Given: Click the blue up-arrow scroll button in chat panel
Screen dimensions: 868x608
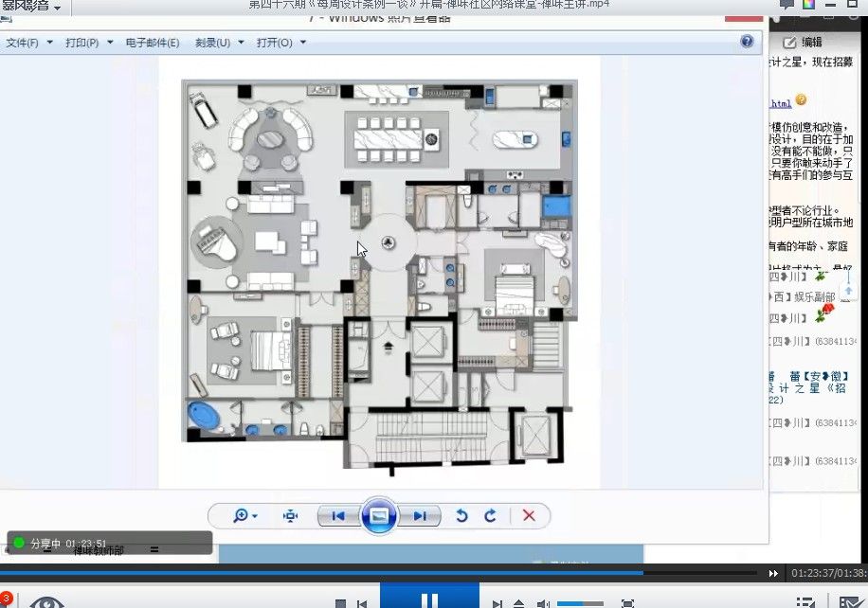Looking at the screenshot, I should coord(848,291).
